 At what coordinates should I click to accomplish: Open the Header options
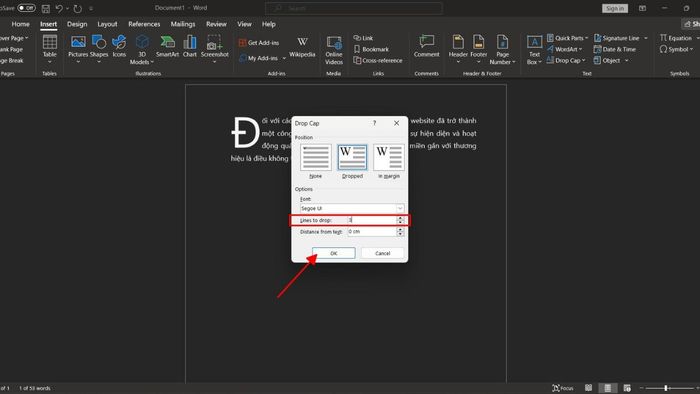[x=458, y=48]
